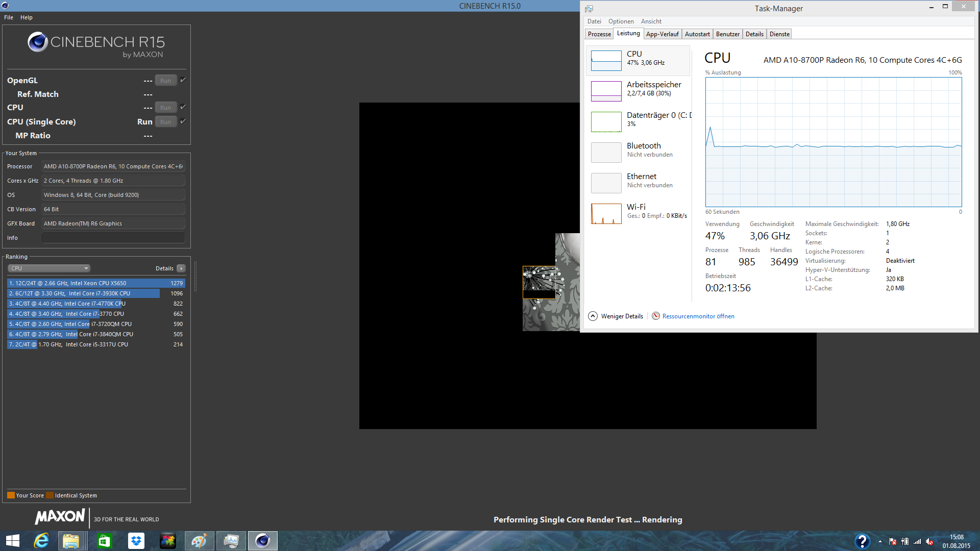Select Wi-Fi performance graph item
Screen dimensions: 980x551
click(x=638, y=213)
